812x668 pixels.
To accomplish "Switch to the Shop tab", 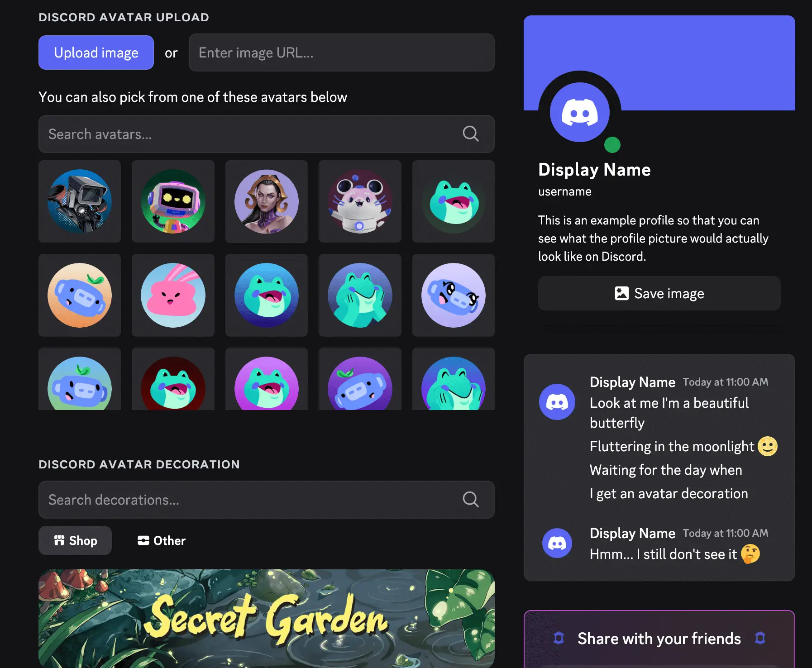I will (x=75, y=540).
